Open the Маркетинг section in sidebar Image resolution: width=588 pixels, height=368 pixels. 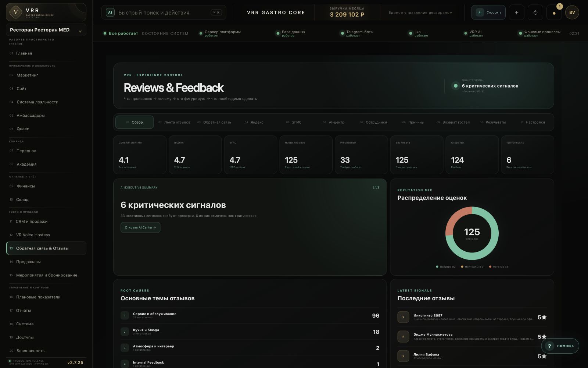[46, 75]
